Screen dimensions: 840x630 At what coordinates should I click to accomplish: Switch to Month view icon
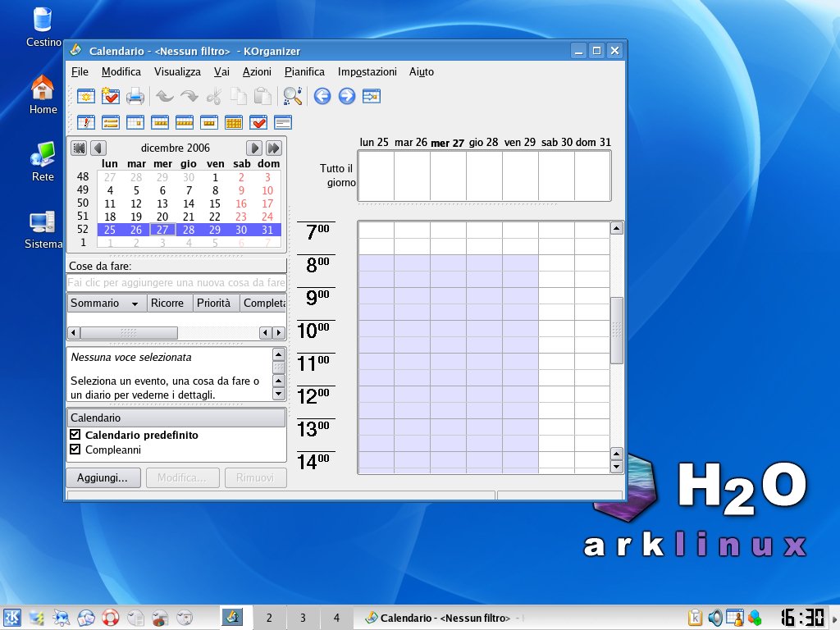click(234, 123)
